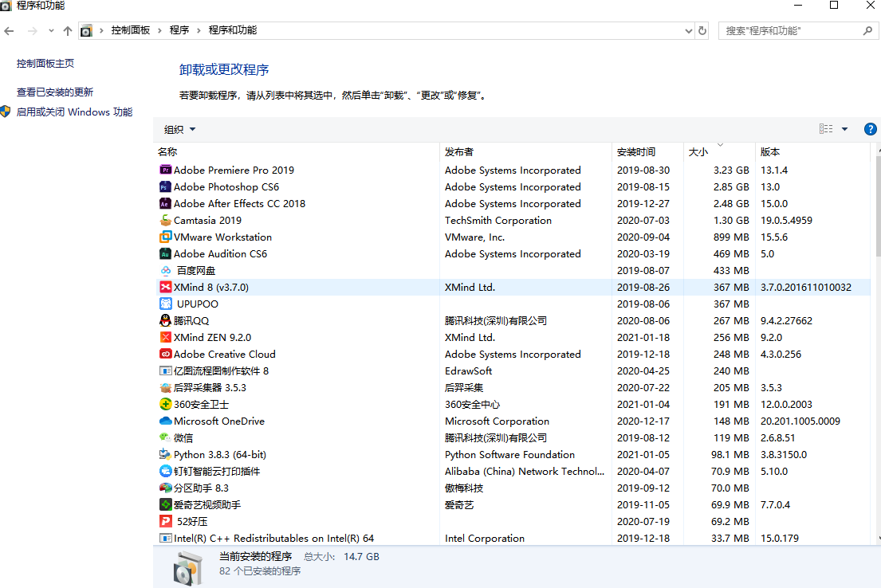This screenshot has height=588, width=881.
Task: Click the 傲梅科技 publisher cell
Action: pos(464,488)
